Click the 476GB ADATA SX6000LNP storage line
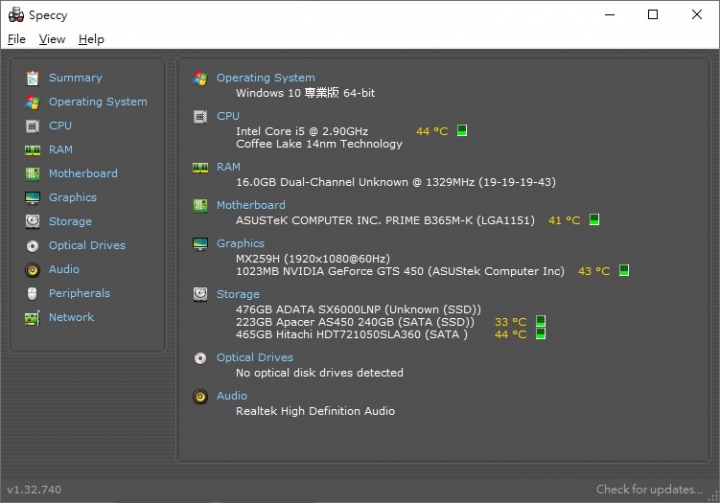Image resolution: width=720 pixels, height=503 pixels. point(359,309)
